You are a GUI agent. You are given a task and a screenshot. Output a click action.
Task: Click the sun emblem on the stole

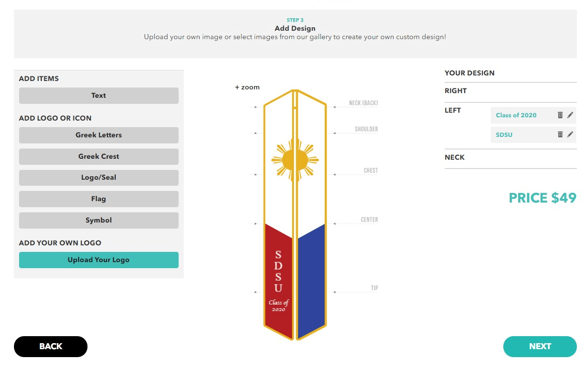[x=295, y=160]
